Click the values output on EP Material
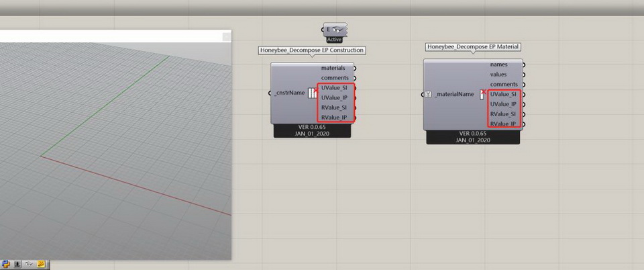 pyautogui.click(x=498, y=75)
